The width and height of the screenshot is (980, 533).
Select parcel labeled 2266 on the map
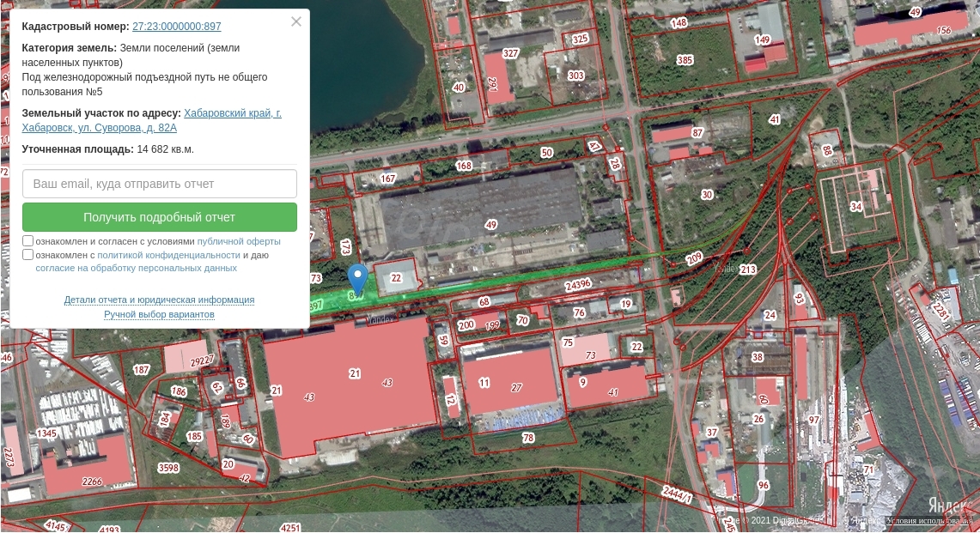(93, 482)
